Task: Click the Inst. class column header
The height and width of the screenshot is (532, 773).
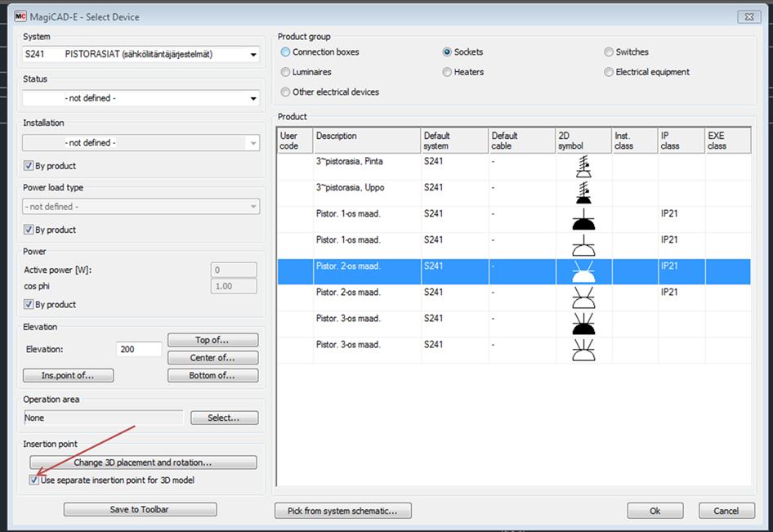Action: [635, 141]
